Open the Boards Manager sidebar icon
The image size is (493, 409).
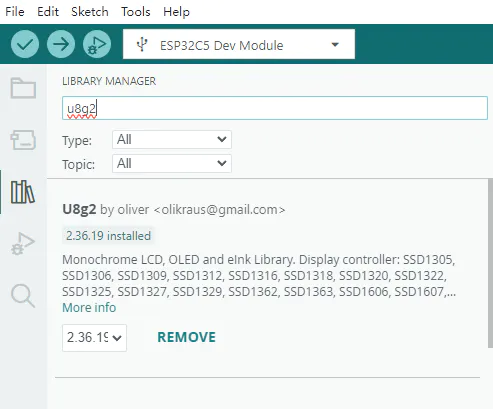[x=23, y=140]
